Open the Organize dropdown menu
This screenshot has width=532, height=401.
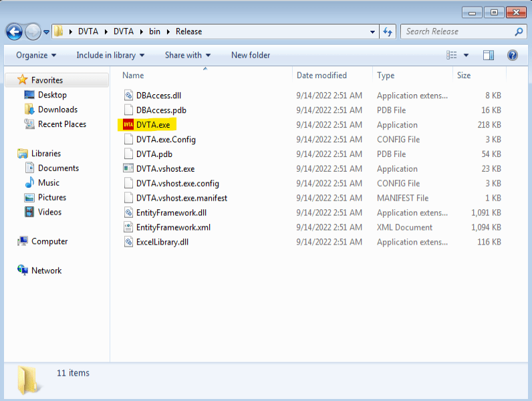tap(36, 55)
